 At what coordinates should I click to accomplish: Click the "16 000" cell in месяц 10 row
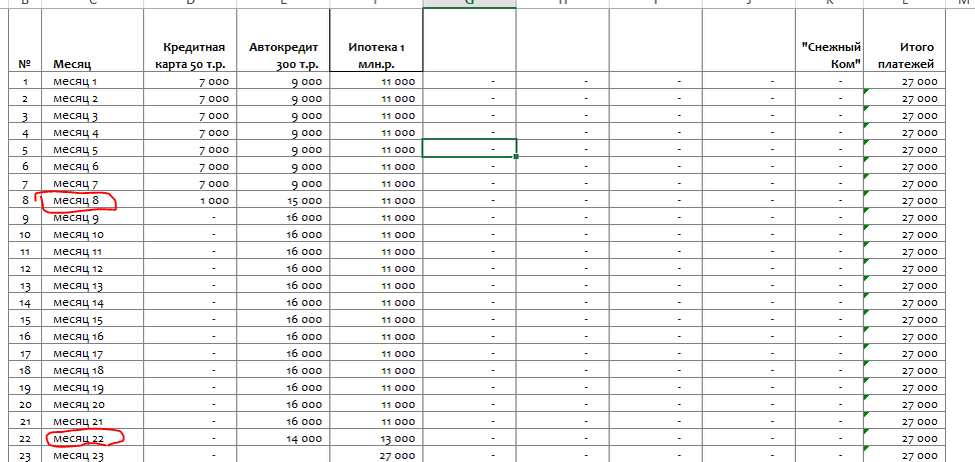click(x=283, y=234)
